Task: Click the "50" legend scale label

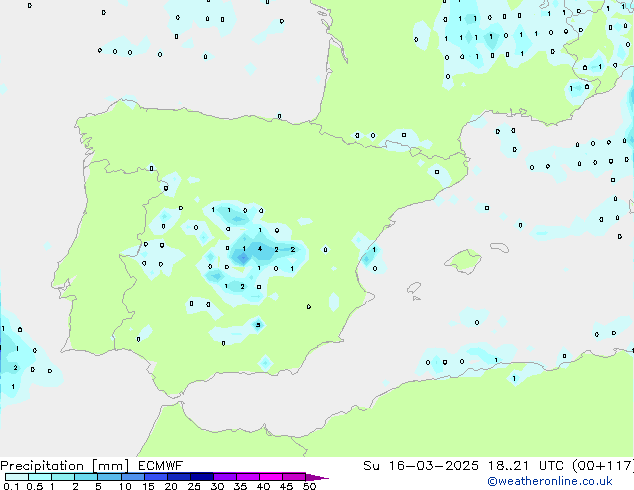Action: 309,486
